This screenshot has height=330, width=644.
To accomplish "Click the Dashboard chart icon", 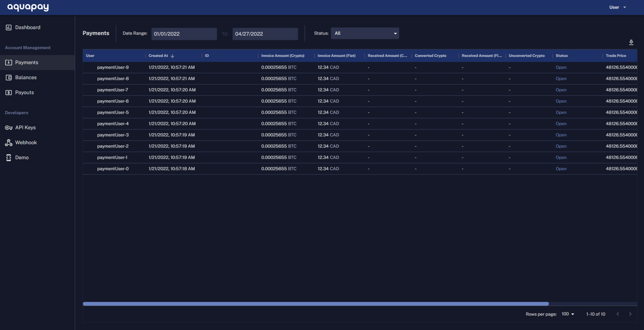I will click(9, 27).
